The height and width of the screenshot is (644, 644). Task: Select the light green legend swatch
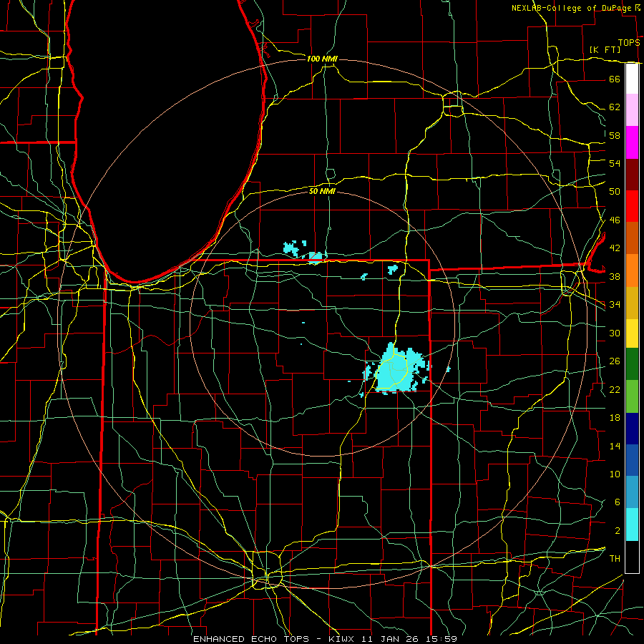[632, 396]
